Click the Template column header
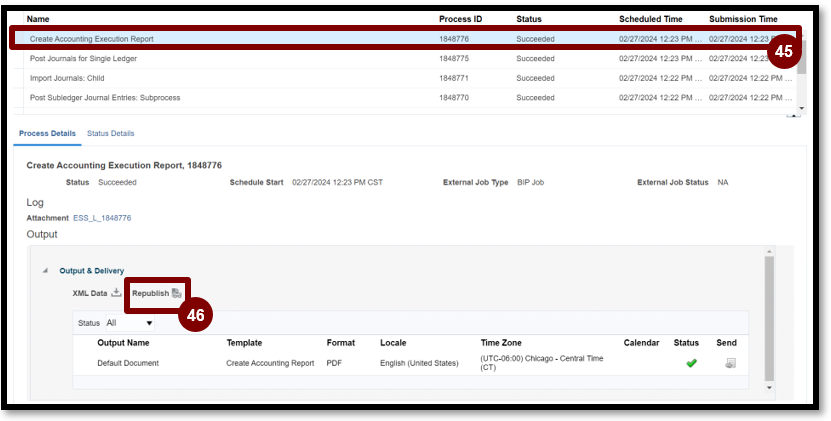This screenshot has height=421, width=831. pyautogui.click(x=244, y=343)
